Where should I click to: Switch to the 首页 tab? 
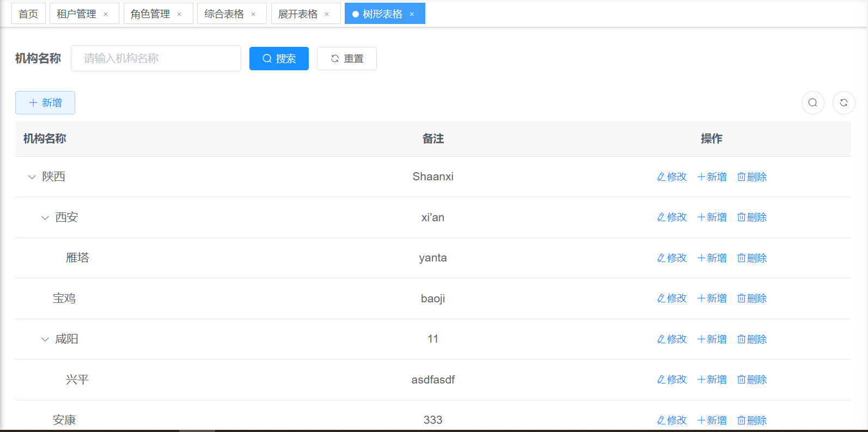(28, 14)
